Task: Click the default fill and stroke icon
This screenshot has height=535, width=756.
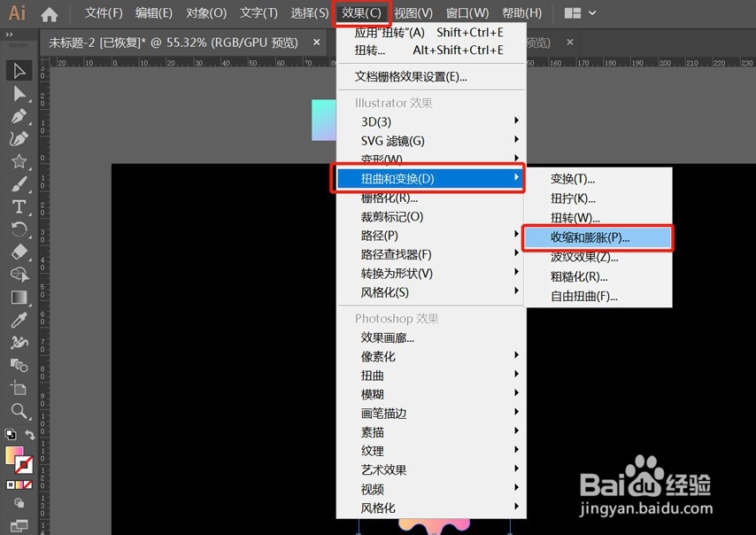Action: (10, 434)
